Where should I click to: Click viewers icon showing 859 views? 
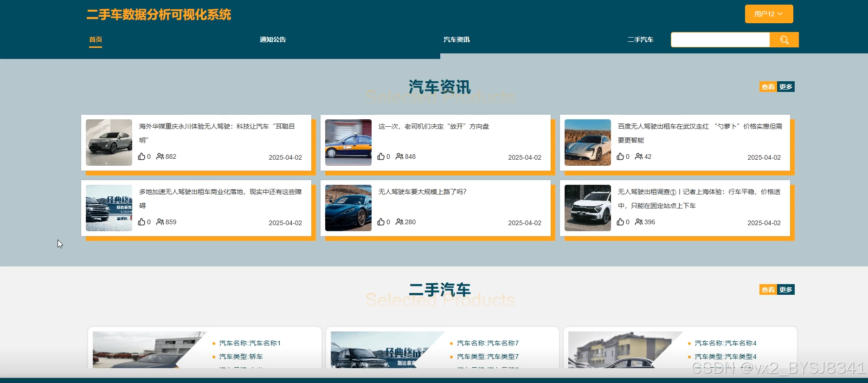160,222
